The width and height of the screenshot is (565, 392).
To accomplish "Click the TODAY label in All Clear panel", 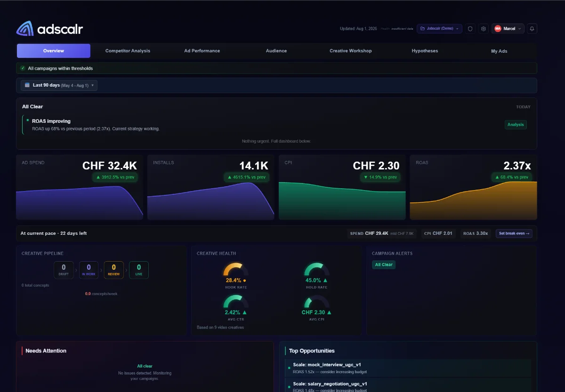I will pos(523,107).
